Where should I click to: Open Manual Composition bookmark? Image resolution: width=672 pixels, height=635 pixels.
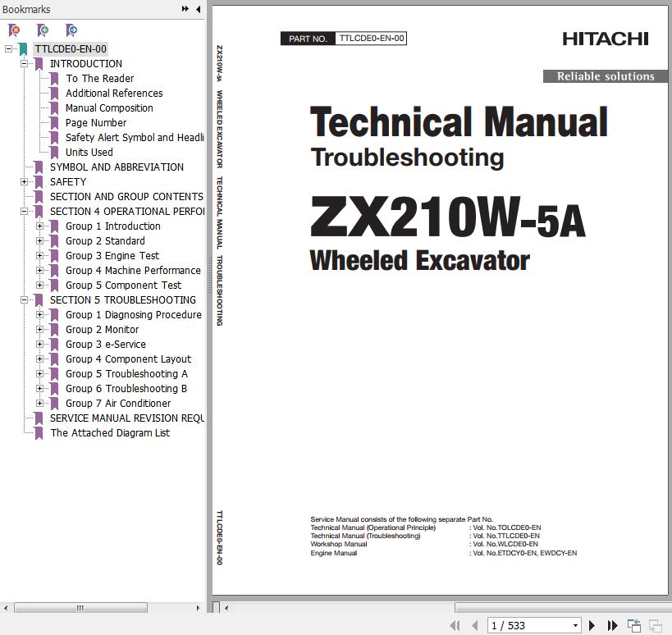(109, 108)
